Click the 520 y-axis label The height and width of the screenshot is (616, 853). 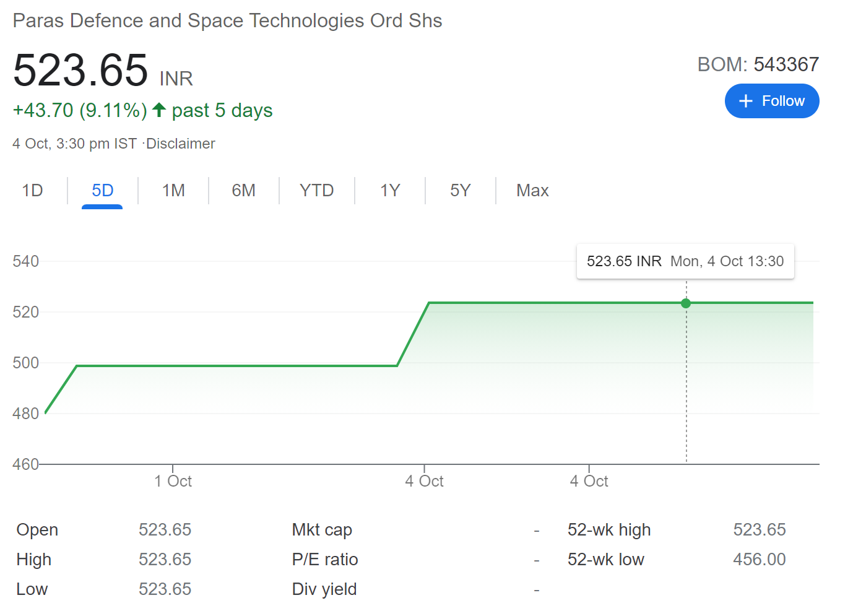[x=25, y=312]
